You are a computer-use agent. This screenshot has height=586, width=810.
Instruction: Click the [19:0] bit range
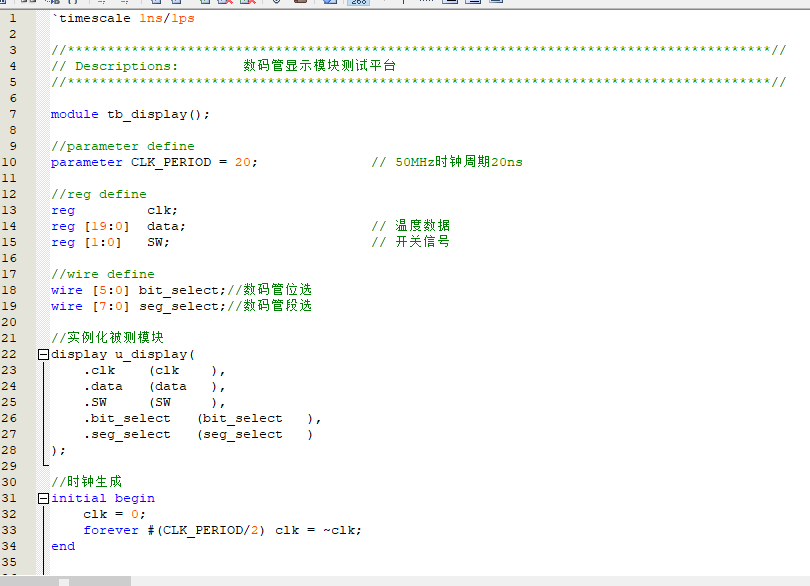point(107,226)
